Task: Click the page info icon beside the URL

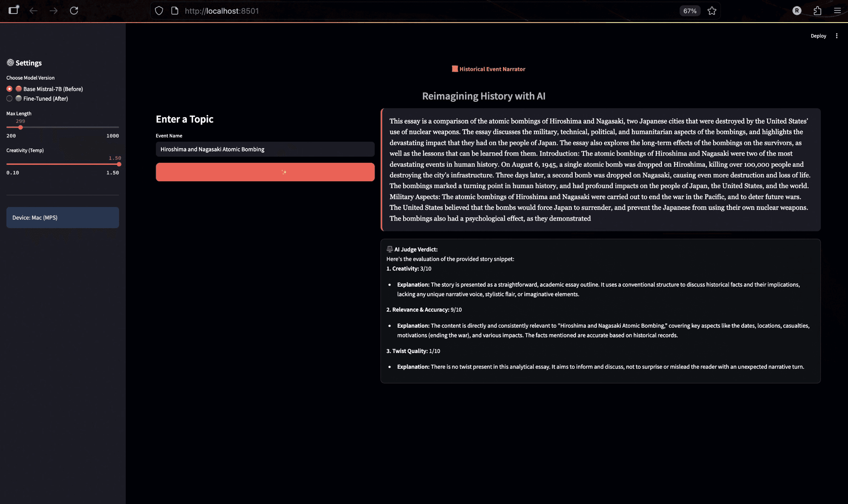Action: pos(175,11)
